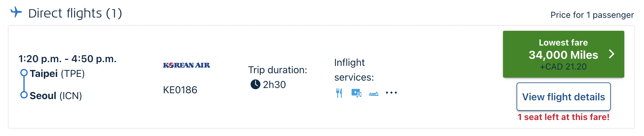Select the Lowest fare 34,000 Miles button
644x136 pixels.
(563, 54)
